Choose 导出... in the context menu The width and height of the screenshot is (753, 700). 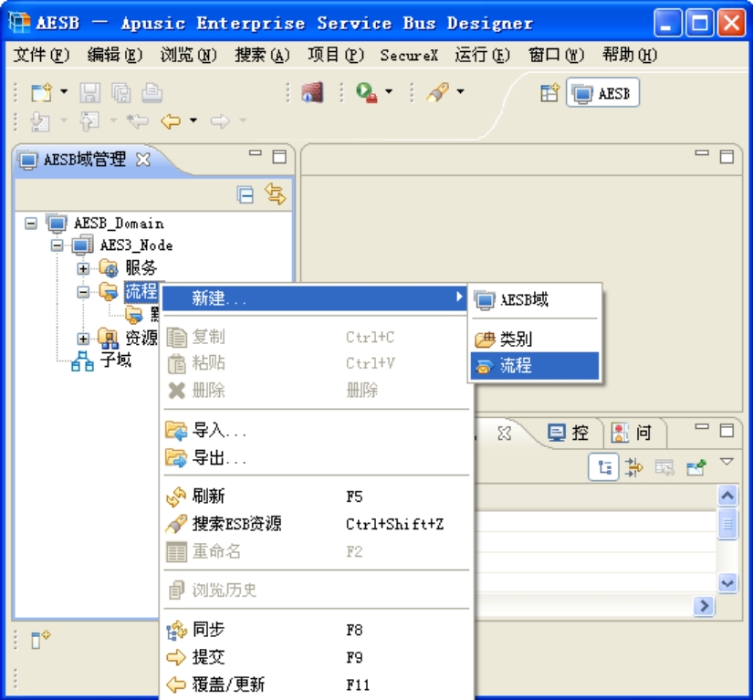(x=317, y=458)
